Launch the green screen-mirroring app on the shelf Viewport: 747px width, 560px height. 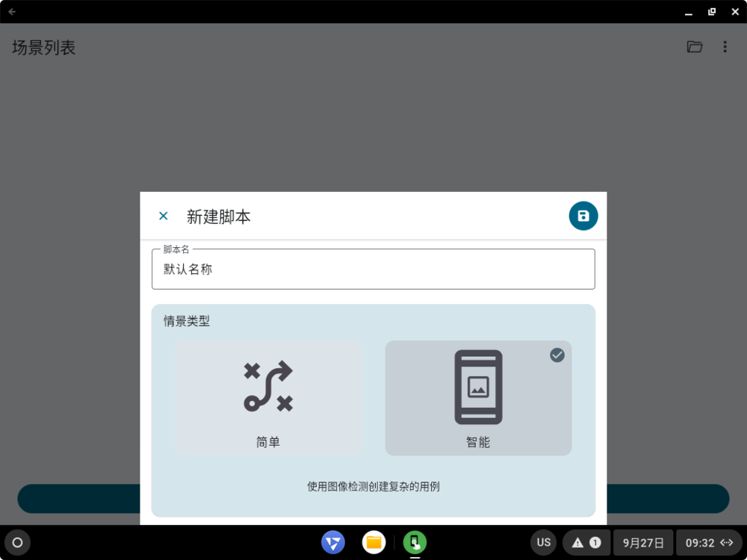coord(415,543)
